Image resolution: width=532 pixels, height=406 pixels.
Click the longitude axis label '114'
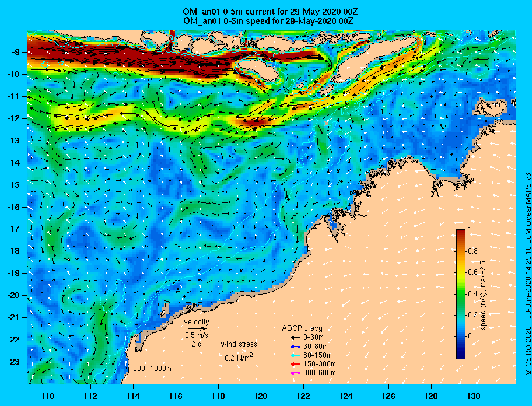click(x=133, y=396)
